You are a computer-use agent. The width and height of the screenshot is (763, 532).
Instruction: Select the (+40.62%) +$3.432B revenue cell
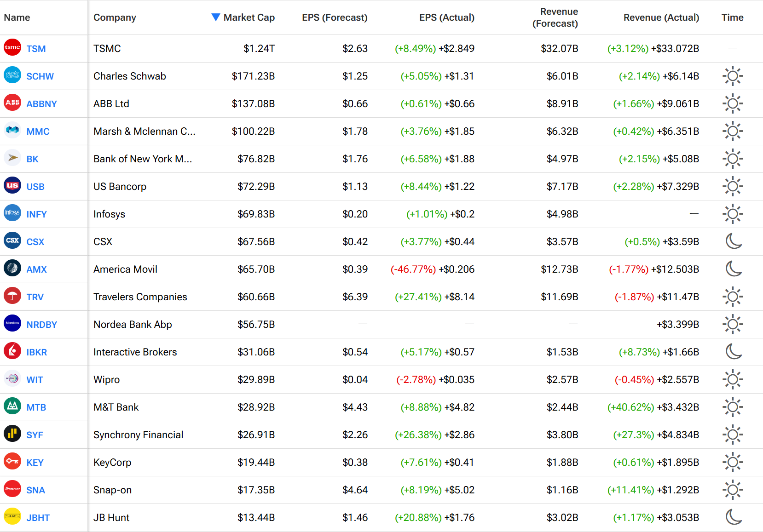pos(653,407)
